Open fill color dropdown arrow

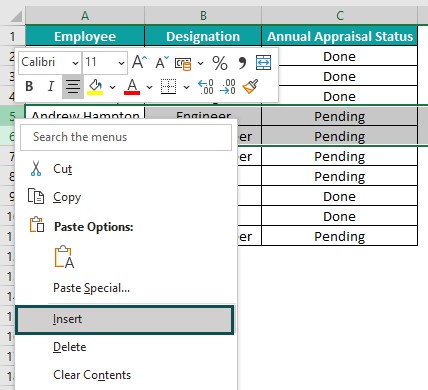112,87
